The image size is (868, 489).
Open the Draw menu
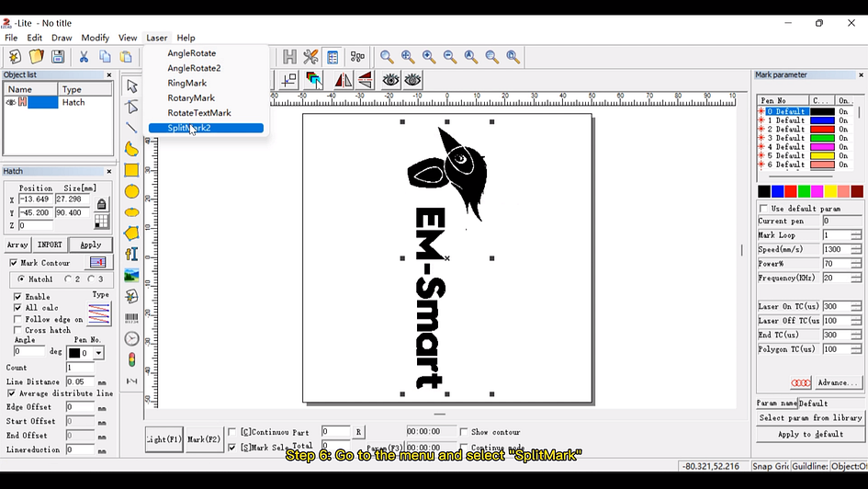click(x=62, y=39)
